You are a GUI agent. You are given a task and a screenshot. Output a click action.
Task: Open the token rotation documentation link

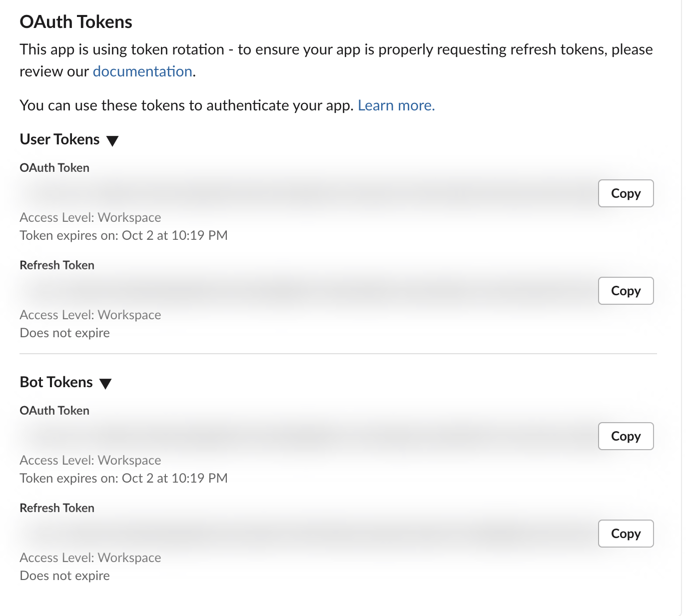click(x=142, y=71)
